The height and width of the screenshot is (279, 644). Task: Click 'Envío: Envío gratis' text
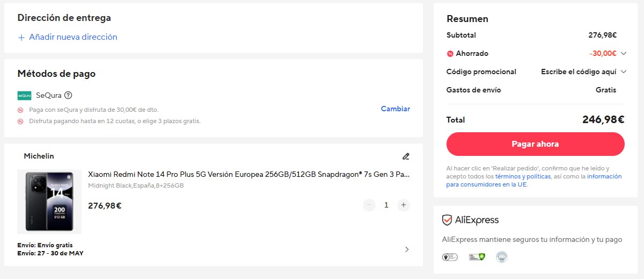[45, 246]
